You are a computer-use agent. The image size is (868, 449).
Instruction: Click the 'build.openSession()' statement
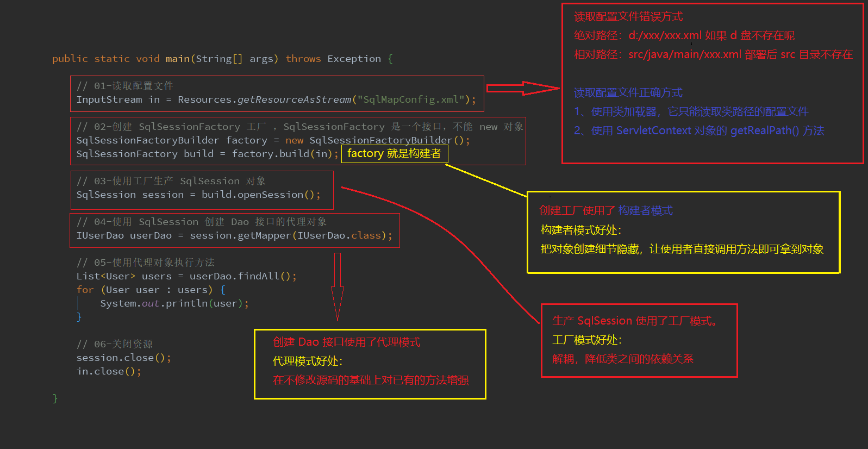tap(260, 195)
